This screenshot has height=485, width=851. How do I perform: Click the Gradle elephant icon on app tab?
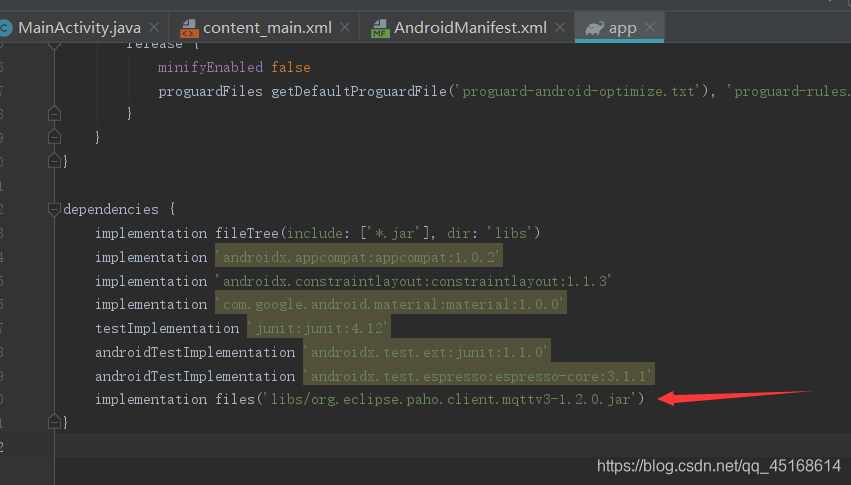point(594,28)
